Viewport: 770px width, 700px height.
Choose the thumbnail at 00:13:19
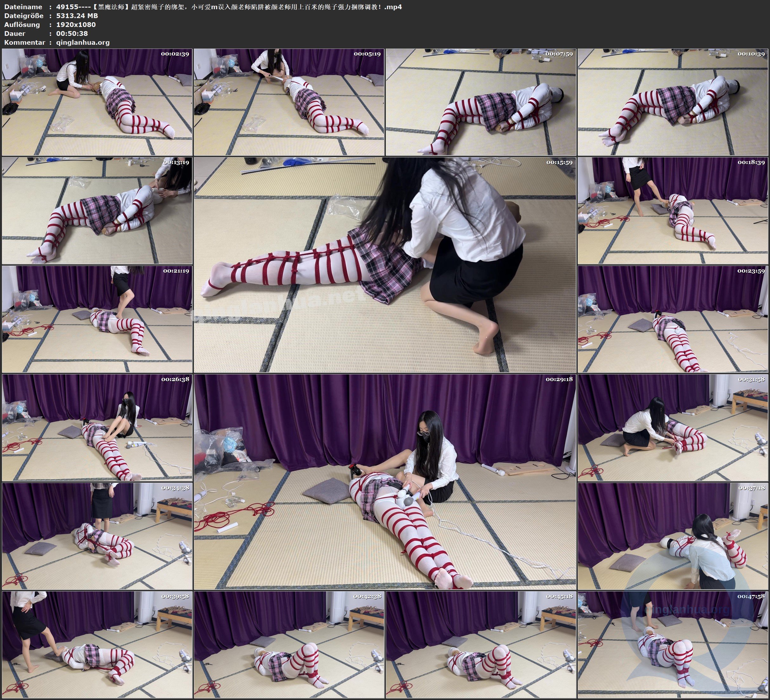coord(97,210)
